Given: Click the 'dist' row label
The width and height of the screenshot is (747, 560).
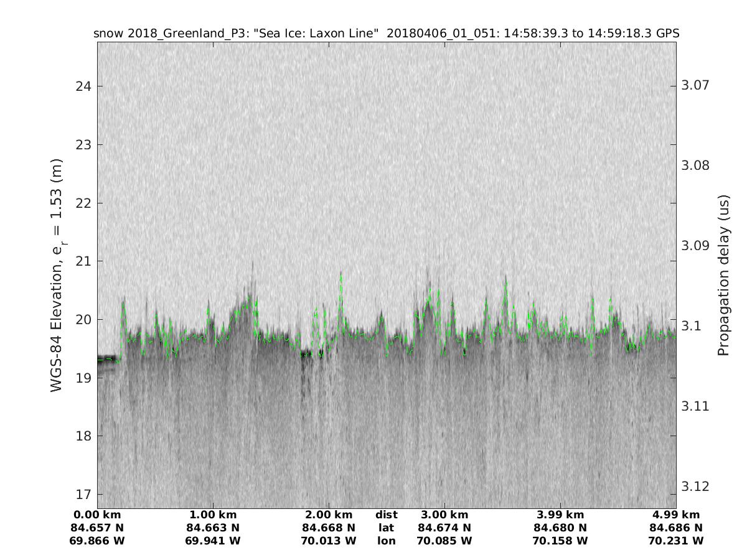Looking at the screenshot, I should point(387,515).
